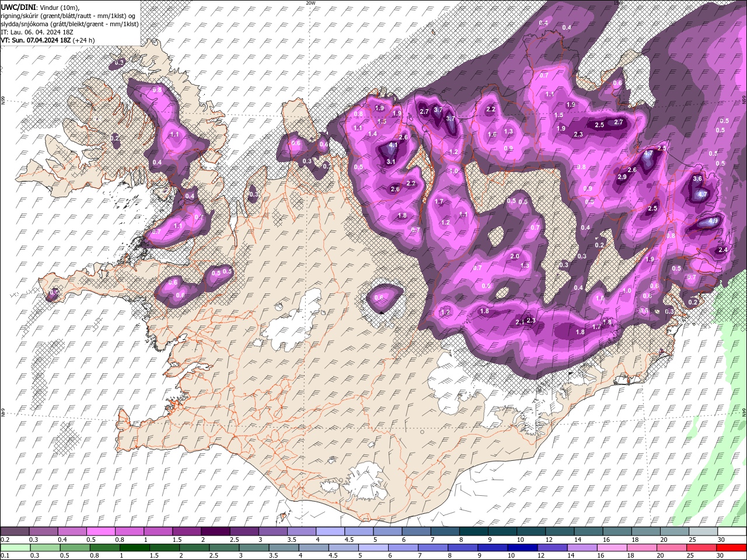
Task: Pick the white swatch after 30 on the purple scale
Action: tap(731, 531)
